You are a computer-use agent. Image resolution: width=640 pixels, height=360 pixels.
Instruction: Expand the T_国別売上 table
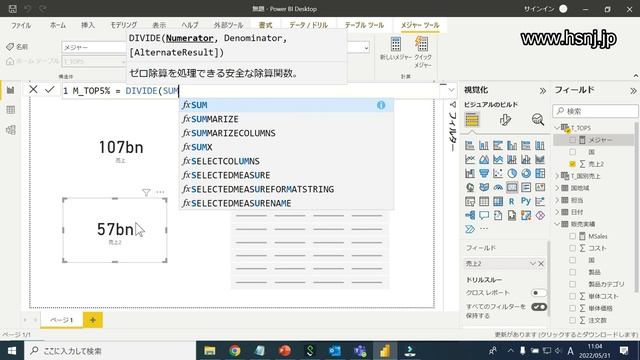558,176
